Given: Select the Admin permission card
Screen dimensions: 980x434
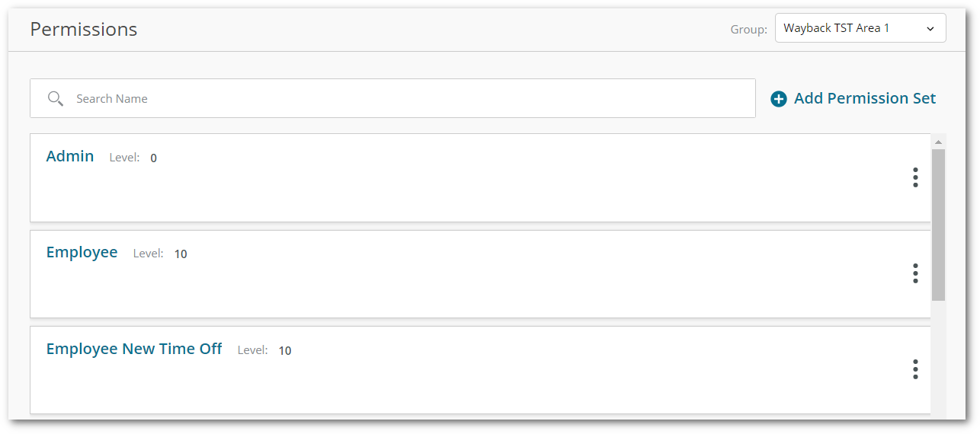Looking at the screenshot, I should 480,177.
